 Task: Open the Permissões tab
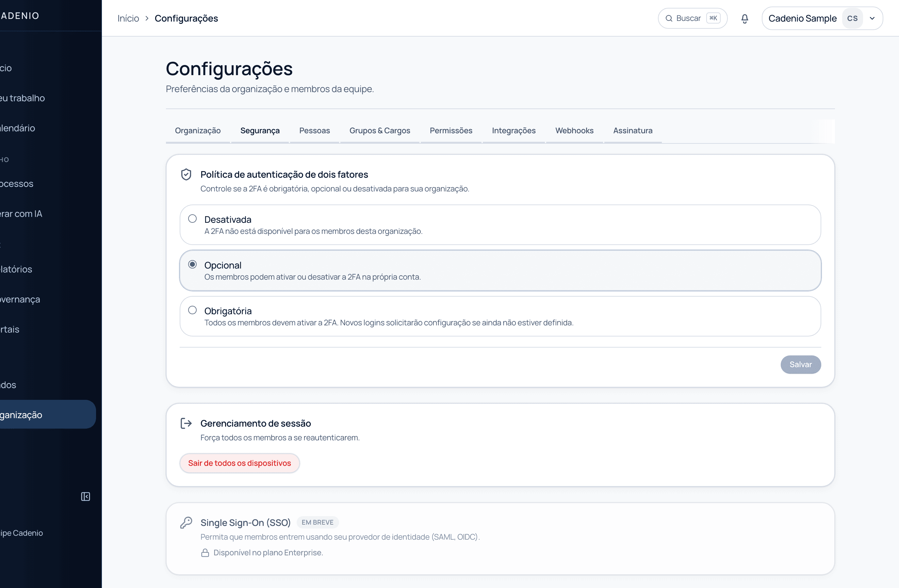pos(451,131)
